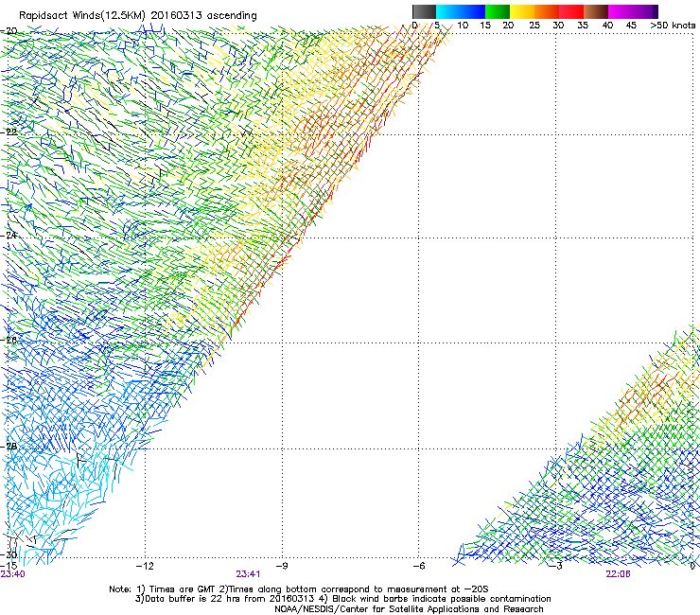Click the legend tick label '25'
This screenshot has width=700, height=615.
point(534,26)
